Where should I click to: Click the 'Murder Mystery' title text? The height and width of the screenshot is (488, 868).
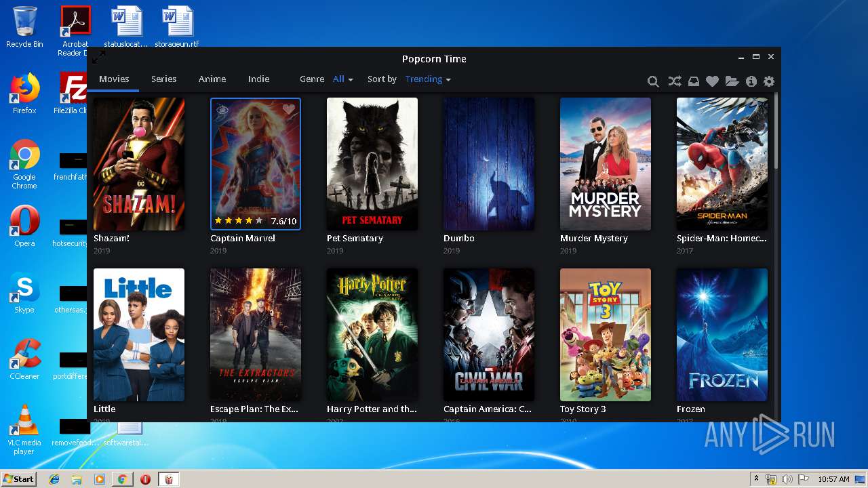[x=594, y=239]
